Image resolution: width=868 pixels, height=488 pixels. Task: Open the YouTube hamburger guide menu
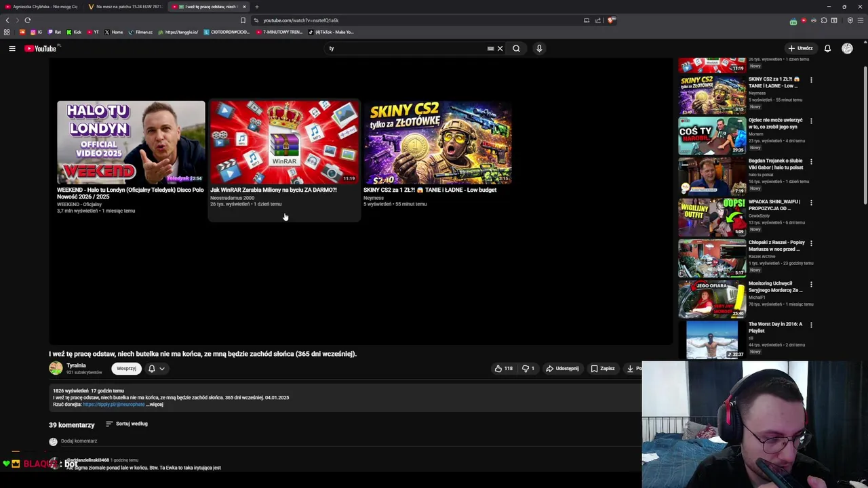click(x=12, y=48)
